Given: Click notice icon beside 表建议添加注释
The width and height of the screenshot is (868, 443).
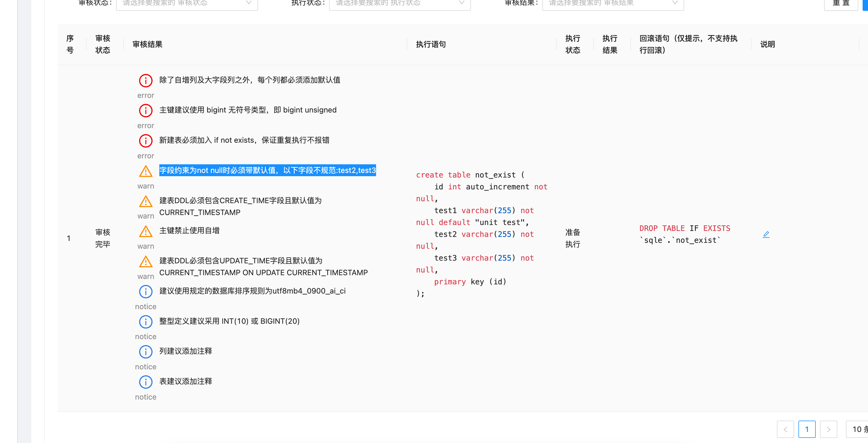Looking at the screenshot, I should tap(146, 382).
